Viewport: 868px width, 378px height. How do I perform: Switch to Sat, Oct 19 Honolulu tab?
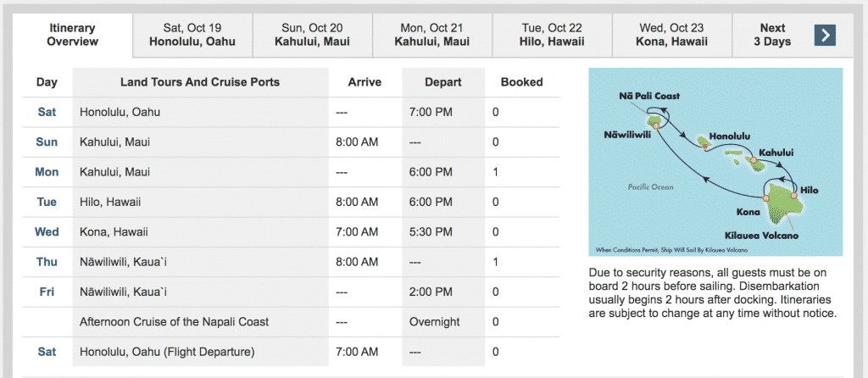click(x=192, y=35)
